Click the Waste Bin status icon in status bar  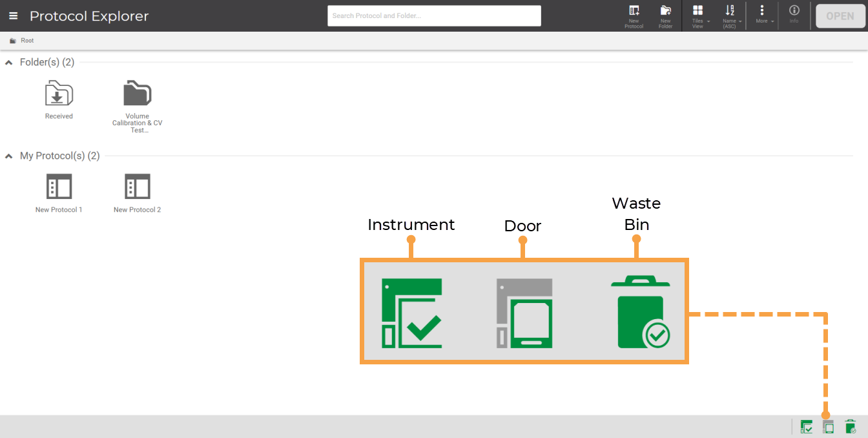tap(851, 426)
